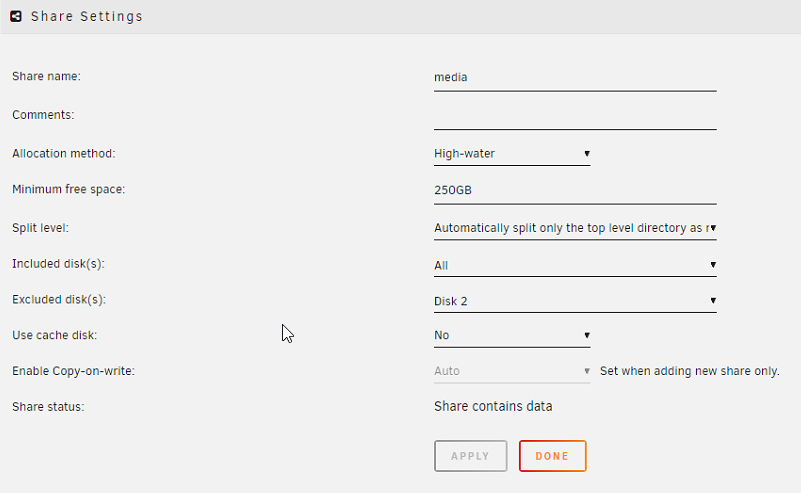Click the 'Minimum free space:' label
The image size is (801, 493).
tap(68, 190)
